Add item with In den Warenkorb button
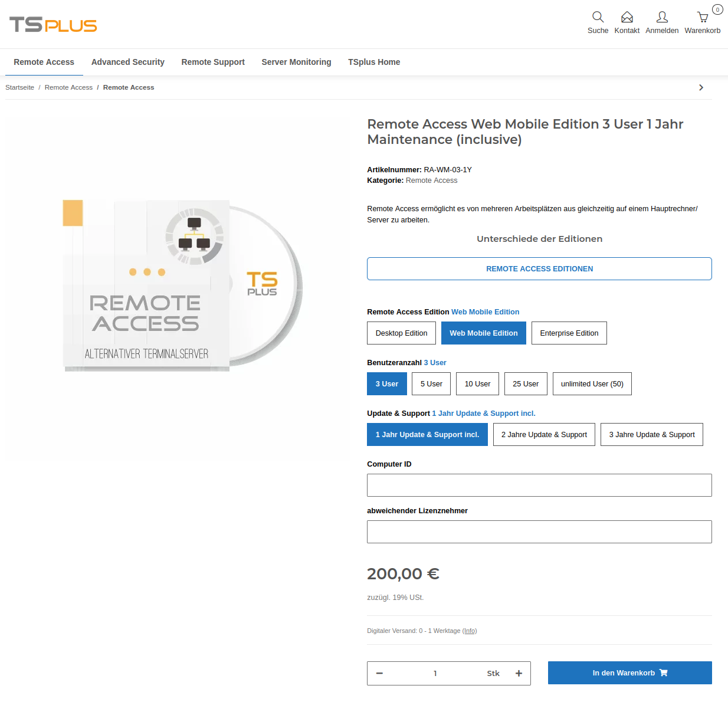 click(629, 673)
